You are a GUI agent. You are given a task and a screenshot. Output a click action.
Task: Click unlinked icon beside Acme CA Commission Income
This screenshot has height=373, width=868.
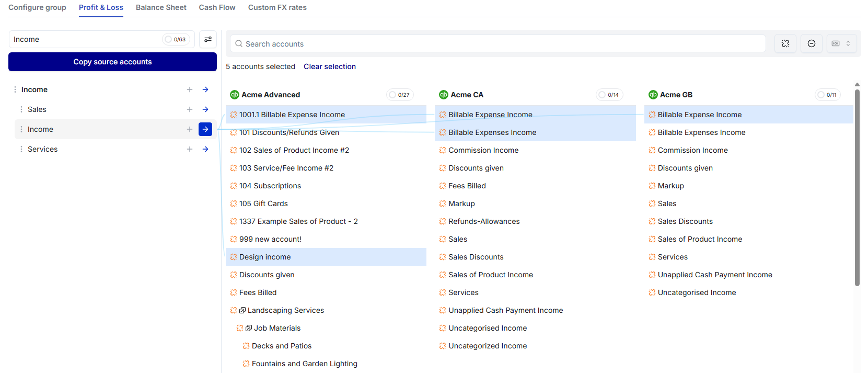coord(443,150)
